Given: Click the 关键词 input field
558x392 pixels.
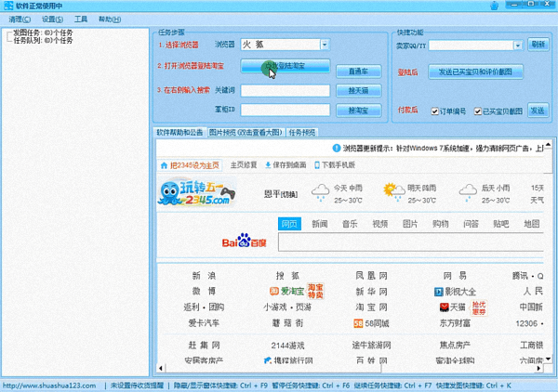Looking at the screenshot, I should [285, 90].
